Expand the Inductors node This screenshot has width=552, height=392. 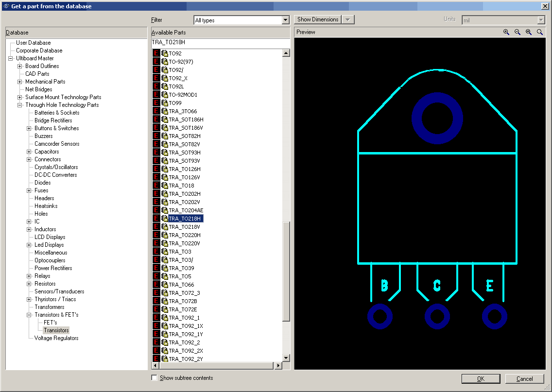tap(29, 229)
